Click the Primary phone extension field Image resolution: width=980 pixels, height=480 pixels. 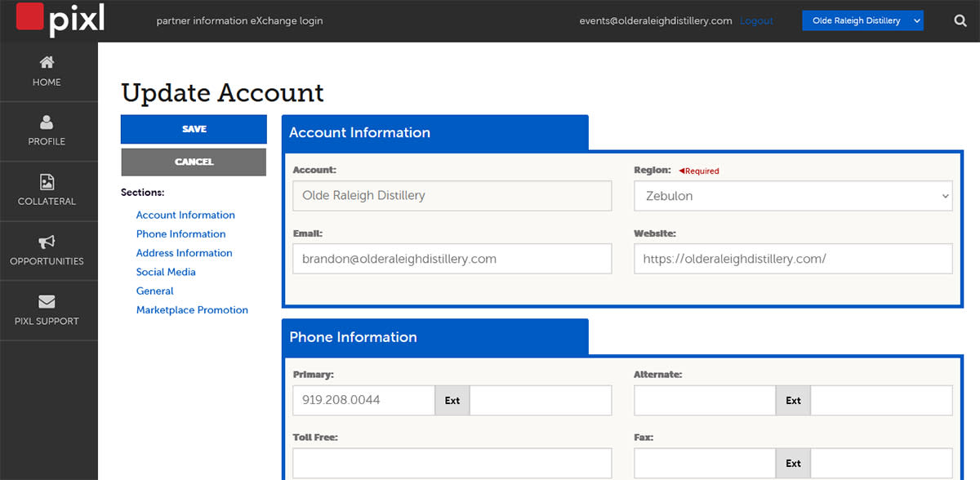tap(541, 400)
